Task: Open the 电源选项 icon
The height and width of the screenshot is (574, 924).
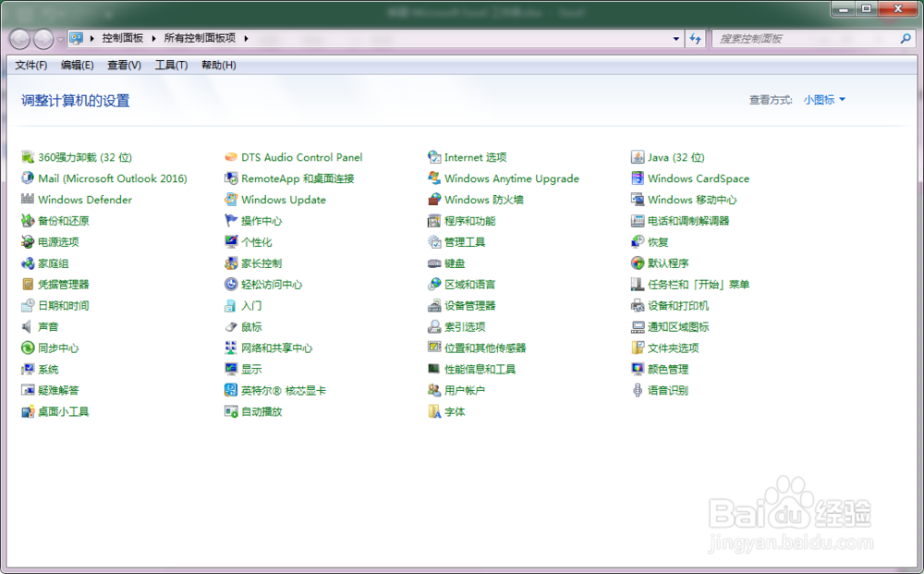Action: pyautogui.click(x=28, y=242)
